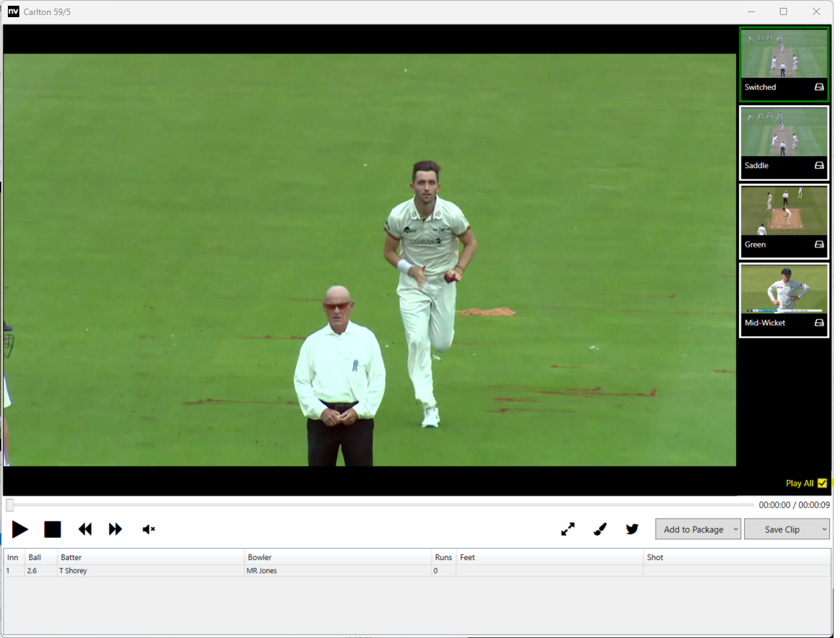Open the Add to Package dropdown arrow
Screen dimensions: 840x638
[736, 530]
